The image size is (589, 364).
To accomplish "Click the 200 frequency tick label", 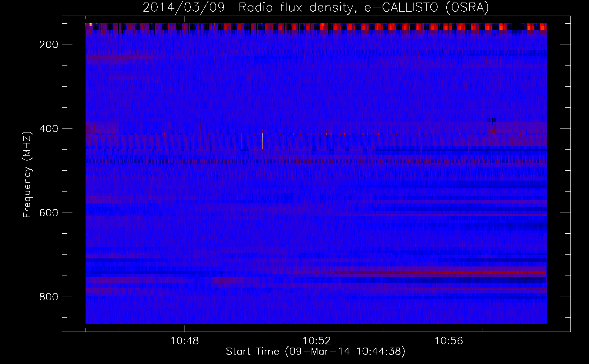I will [49, 44].
